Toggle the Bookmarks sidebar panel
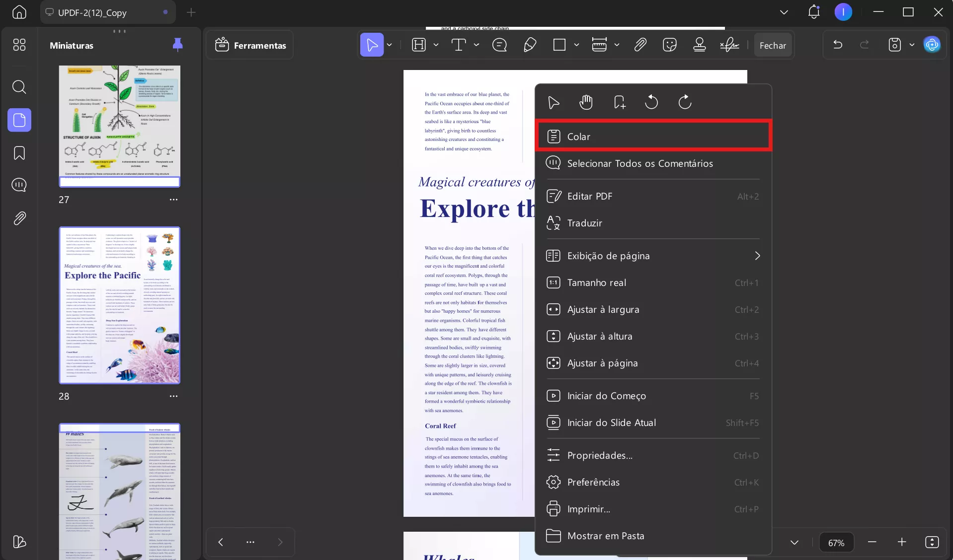The height and width of the screenshot is (560, 953). (19, 153)
